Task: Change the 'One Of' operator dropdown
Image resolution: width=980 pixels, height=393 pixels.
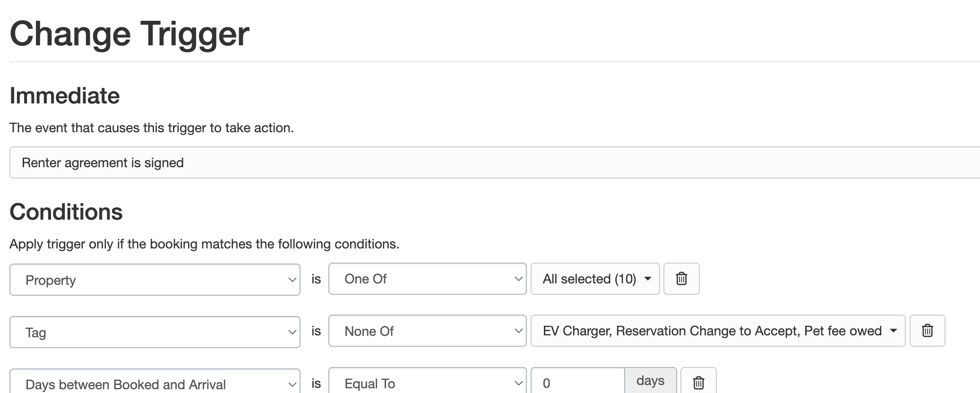Action: click(x=427, y=279)
